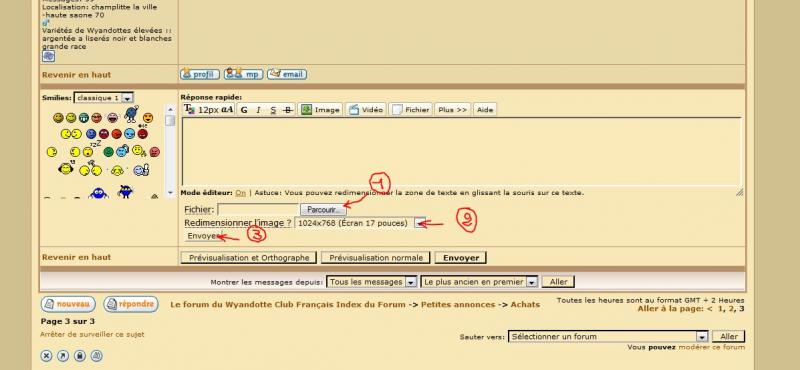Go to page 1 of topic
The image size is (800, 370).
(721, 309)
